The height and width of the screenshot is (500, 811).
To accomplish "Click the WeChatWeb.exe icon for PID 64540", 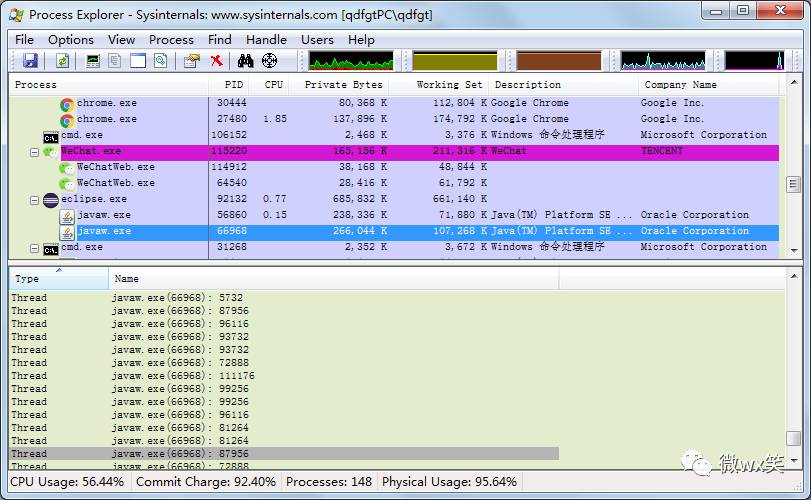I will [67, 184].
